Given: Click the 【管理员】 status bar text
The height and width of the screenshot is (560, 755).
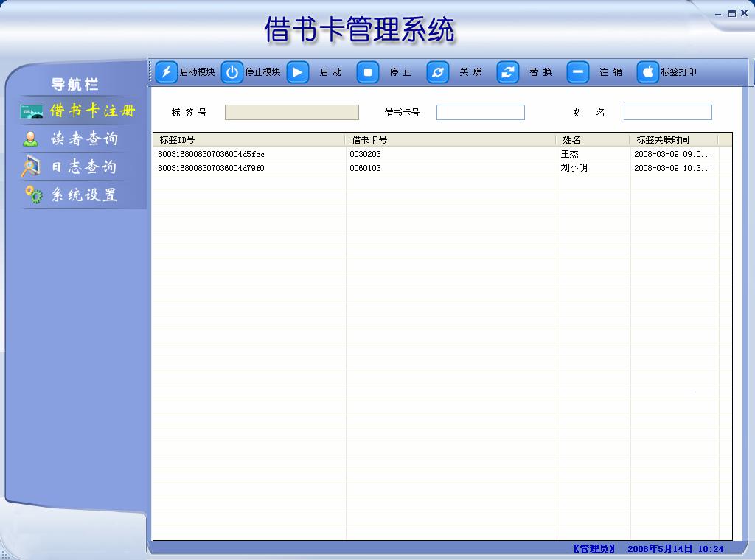Looking at the screenshot, I should [x=594, y=548].
